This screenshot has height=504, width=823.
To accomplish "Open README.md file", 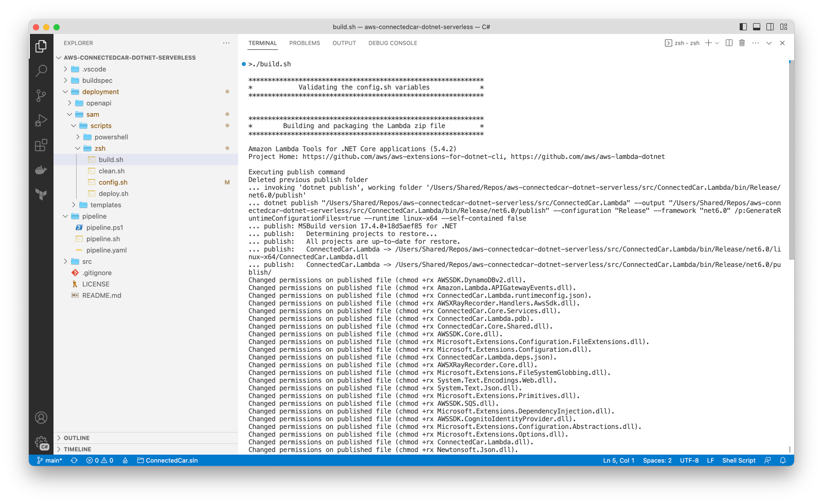I will 146,295.
